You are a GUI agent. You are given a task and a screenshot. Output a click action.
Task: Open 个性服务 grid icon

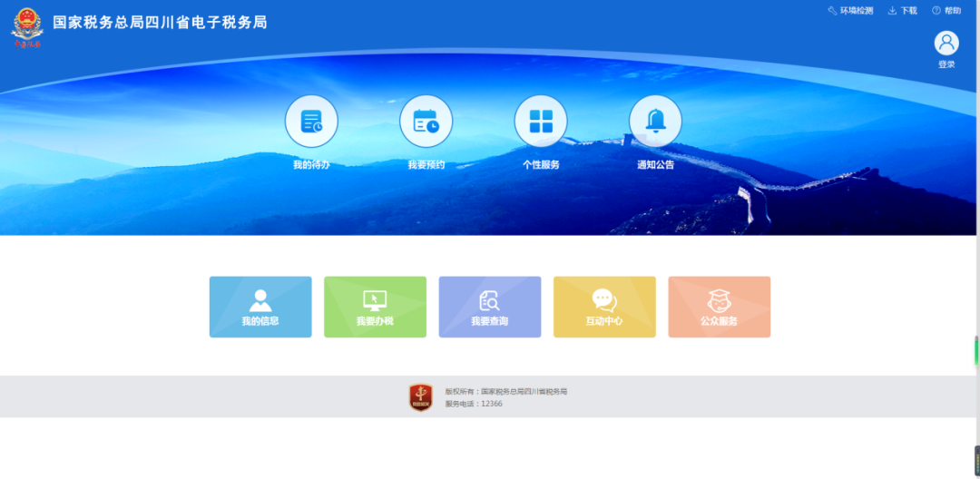pos(541,122)
